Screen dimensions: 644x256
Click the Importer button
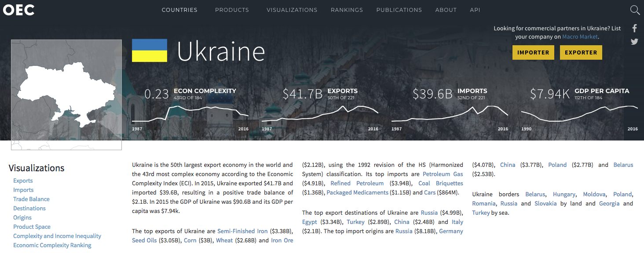533,52
